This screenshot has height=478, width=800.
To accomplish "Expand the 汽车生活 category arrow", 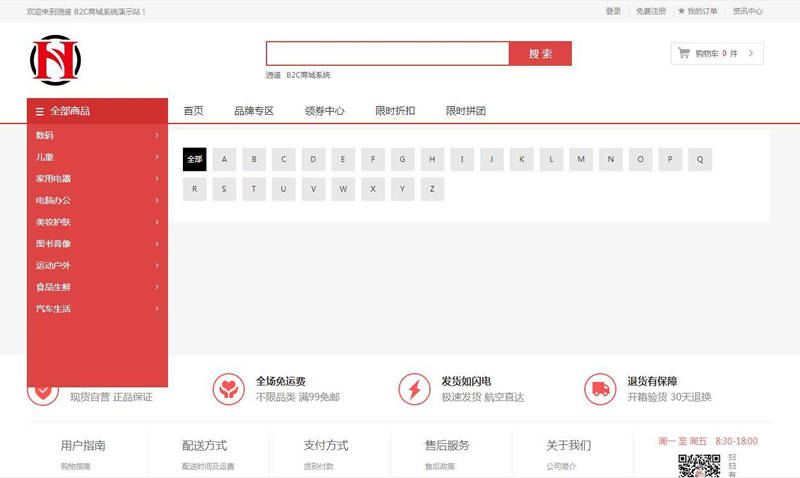I will (157, 309).
